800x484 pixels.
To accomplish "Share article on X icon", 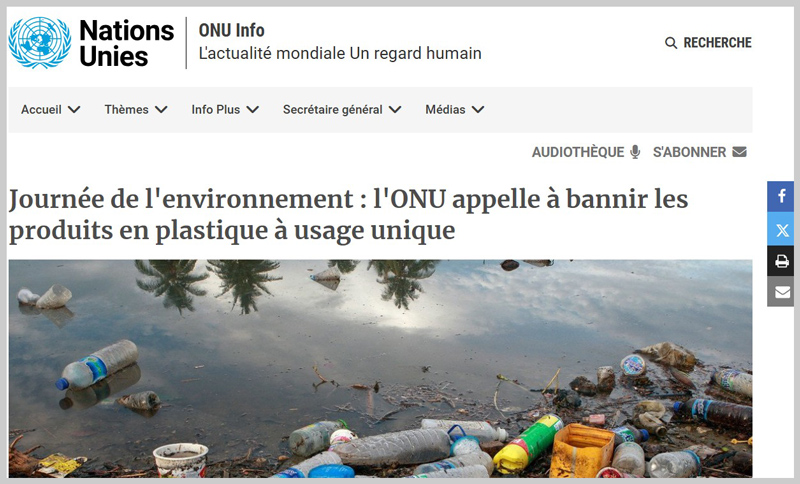I will (781, 230).
